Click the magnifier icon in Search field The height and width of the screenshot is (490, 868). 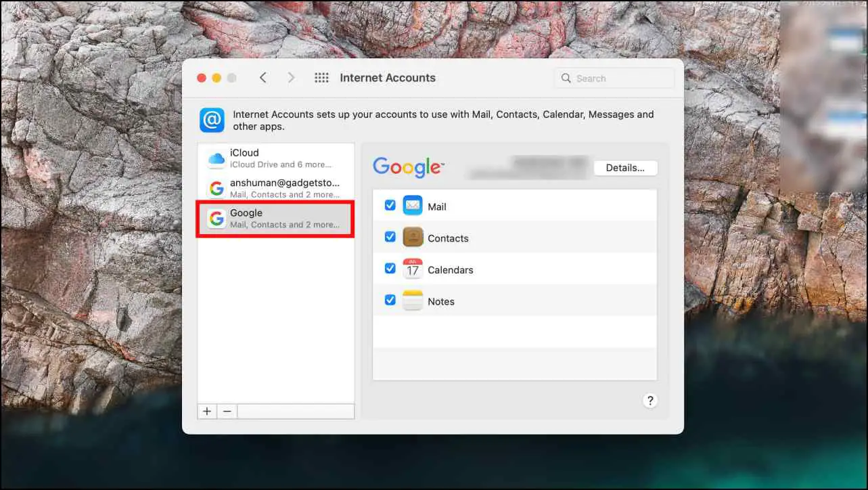(x=566, y=79)
